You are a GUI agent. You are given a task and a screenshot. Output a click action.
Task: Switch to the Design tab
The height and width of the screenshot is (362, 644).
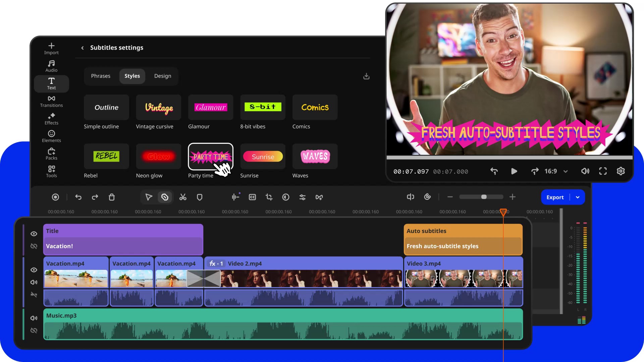coord(162,76)
